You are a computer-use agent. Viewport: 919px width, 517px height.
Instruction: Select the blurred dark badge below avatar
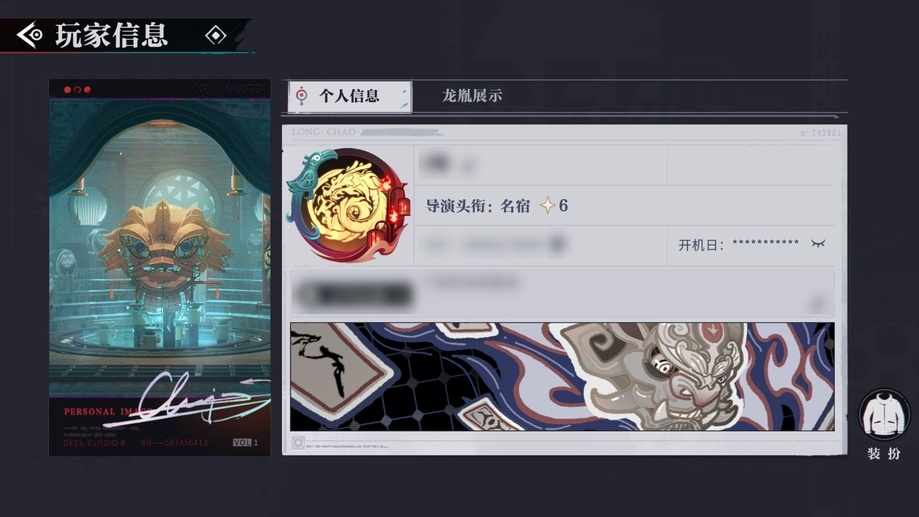354,294
